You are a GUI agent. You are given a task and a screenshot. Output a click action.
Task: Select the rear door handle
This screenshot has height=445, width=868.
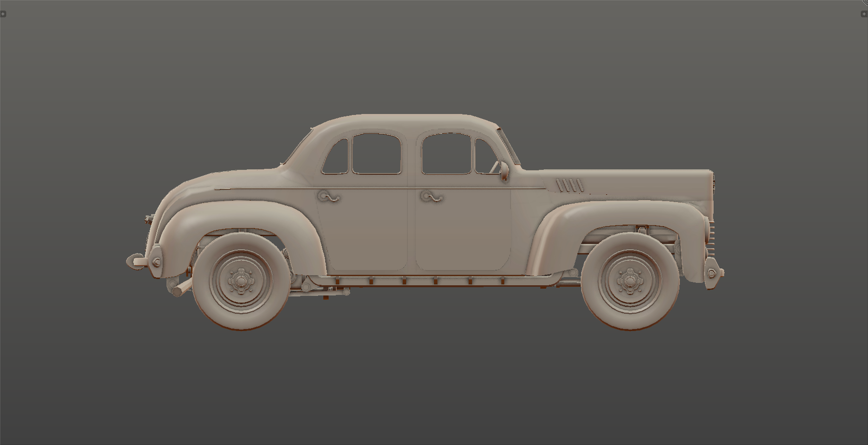click(329, 196)
